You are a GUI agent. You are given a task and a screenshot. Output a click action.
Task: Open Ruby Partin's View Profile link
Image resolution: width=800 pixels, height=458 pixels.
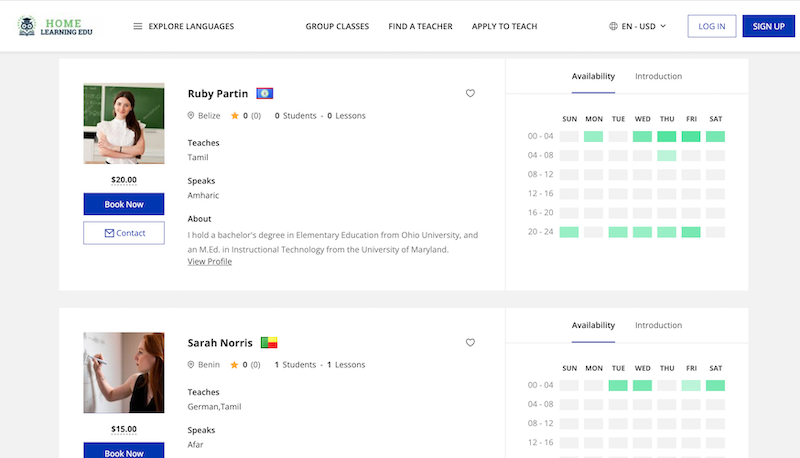pos(210,262)
